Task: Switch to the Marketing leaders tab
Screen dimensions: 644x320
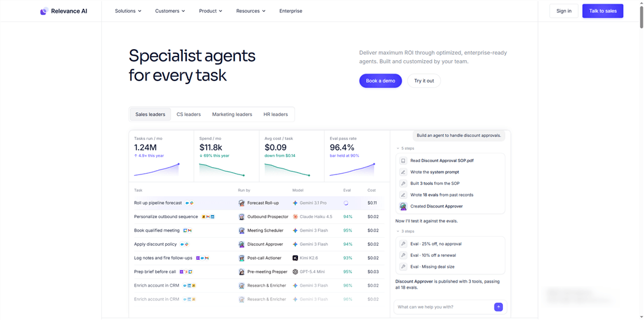Action: pos(232,114)
